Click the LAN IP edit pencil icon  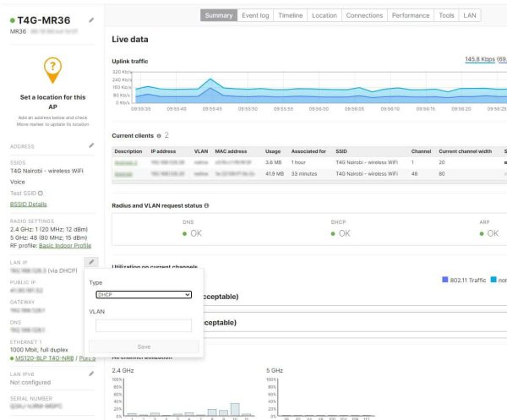pos(91,262)
